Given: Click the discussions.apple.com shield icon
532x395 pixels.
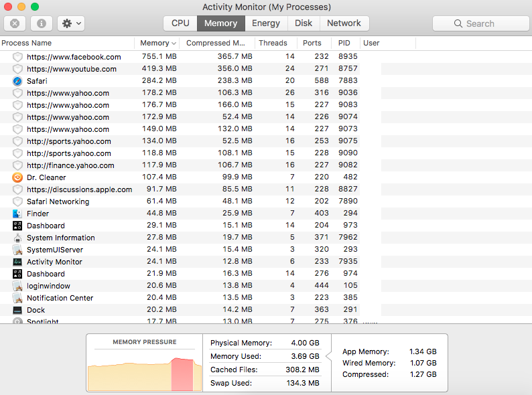Looking at the screenshot, I should click(17, 189).
